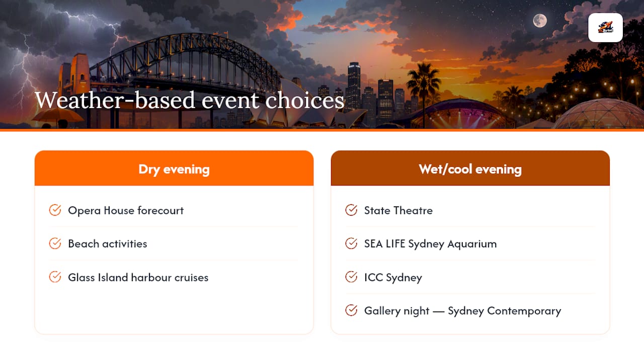Click Gallery night — Sydney Contemporary text

click(x=462, y=311)
